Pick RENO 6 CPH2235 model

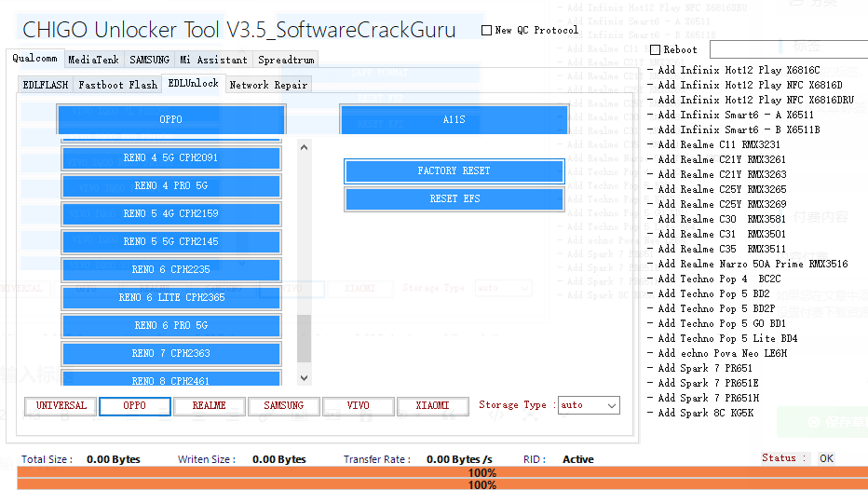pyautogui.click(x=170, y=269)
